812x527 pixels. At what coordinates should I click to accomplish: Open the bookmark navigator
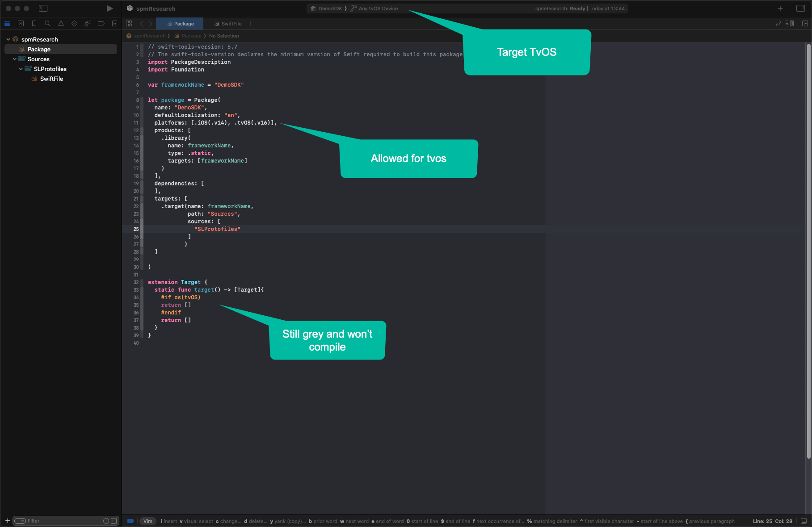[34, 24]
